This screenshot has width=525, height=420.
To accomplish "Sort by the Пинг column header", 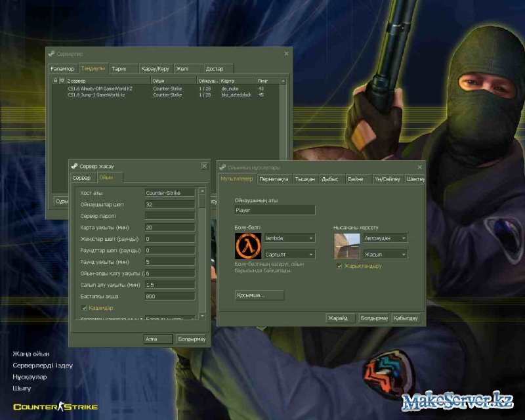I will [x=268, y=81].
